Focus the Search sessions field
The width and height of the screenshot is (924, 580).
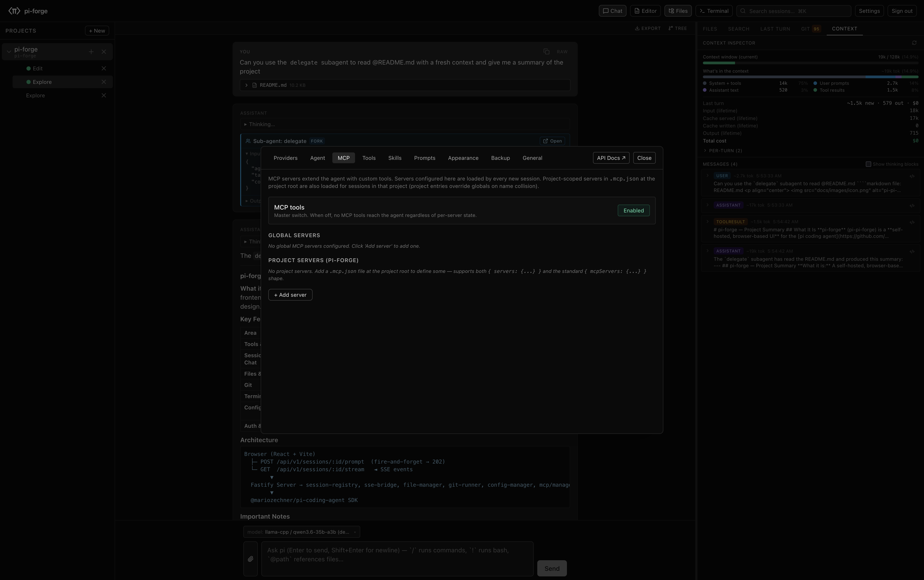[794, 11]
